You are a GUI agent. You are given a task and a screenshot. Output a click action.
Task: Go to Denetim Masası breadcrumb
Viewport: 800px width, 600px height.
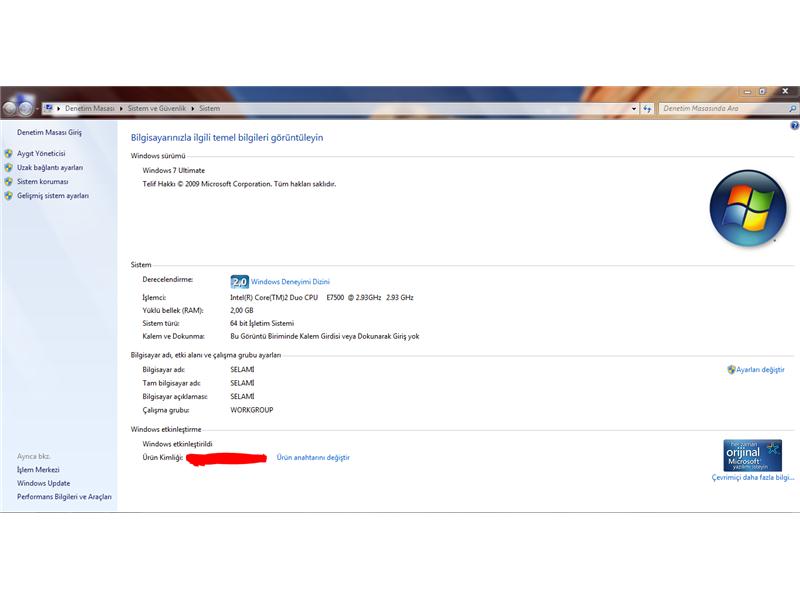pyautogui.click(x=90, y=108)
